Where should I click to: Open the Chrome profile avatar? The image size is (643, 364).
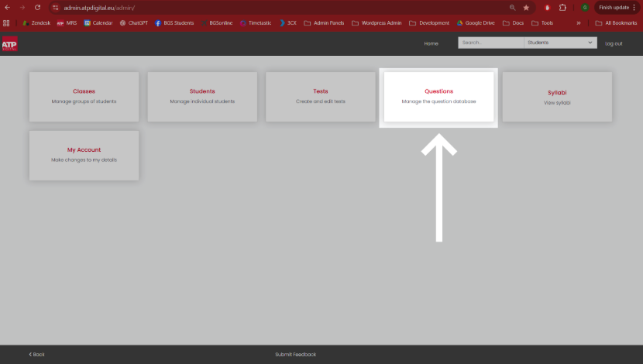click(585, 8)
